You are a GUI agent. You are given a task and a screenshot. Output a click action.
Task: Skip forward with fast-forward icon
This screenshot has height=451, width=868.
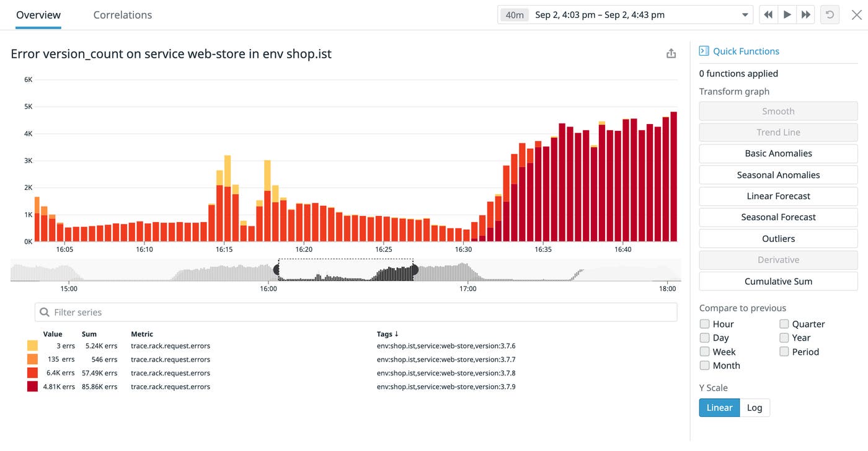coord(805,15)
